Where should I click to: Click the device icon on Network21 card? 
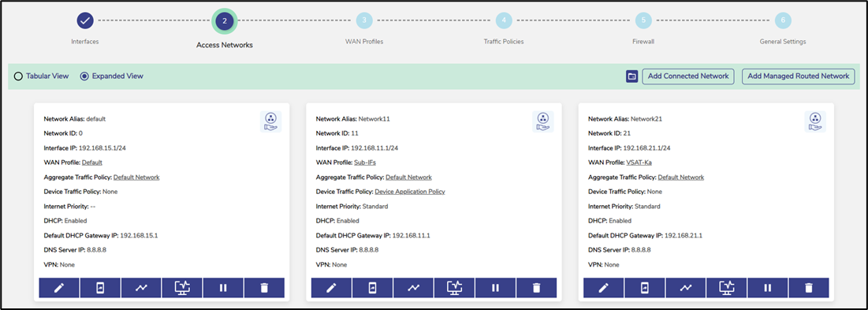tap(644, 288)
